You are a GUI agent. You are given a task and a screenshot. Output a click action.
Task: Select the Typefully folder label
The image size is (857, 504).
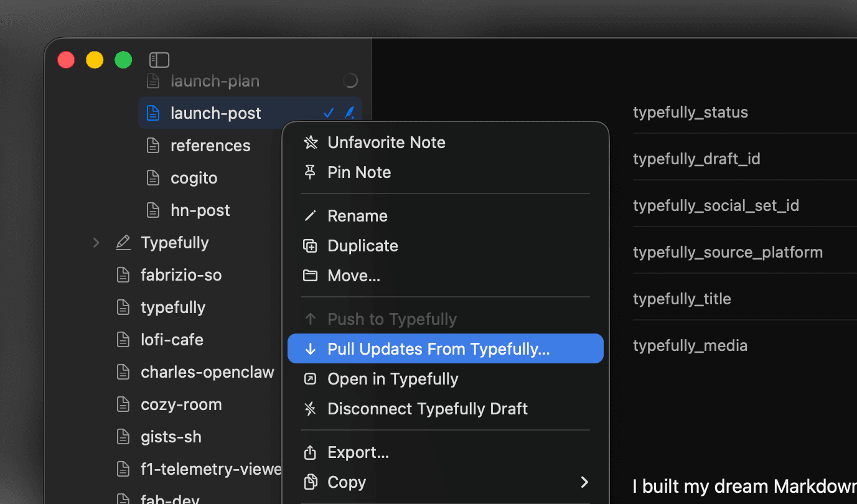coord(175,243)
